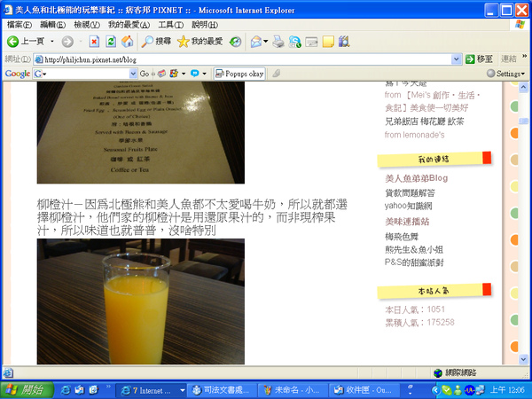Expand the links toolbar chevron
532x399 pixels.
[x=525, y=57]
